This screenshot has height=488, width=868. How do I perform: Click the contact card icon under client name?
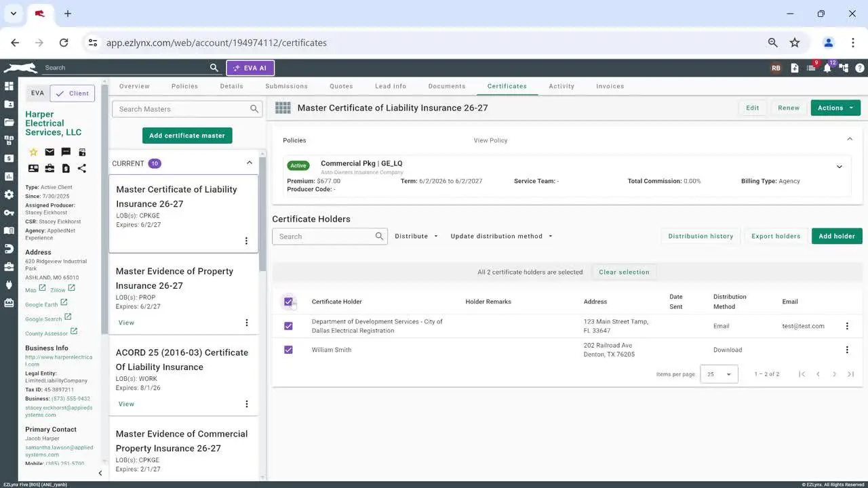click(33, 168)
